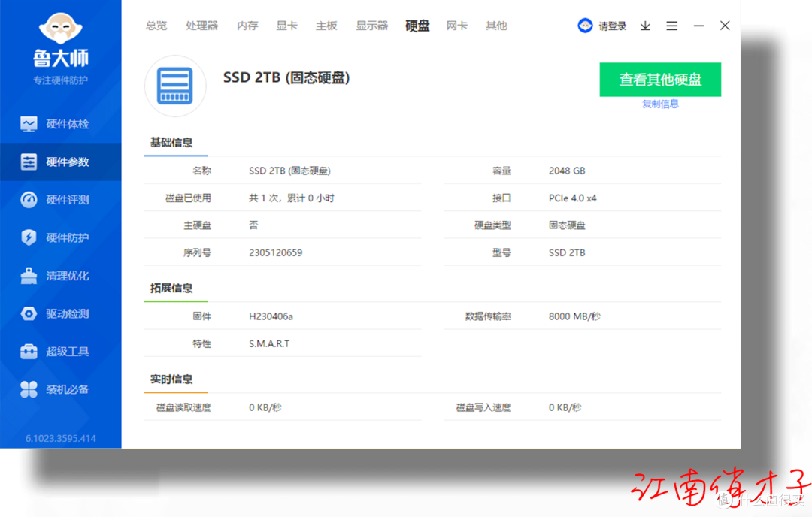Click the login avatar icon
Image resolution: width=812 pixels, height=517 pixels.
click(585, 26)
